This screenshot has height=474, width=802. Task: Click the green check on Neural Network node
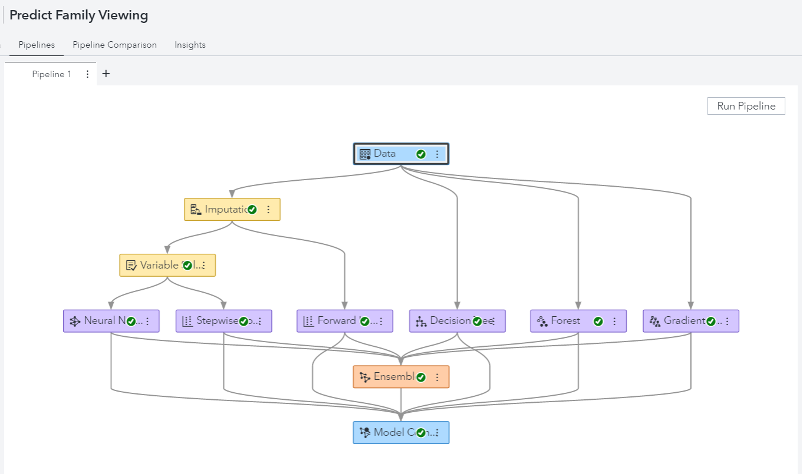[131, 321]
